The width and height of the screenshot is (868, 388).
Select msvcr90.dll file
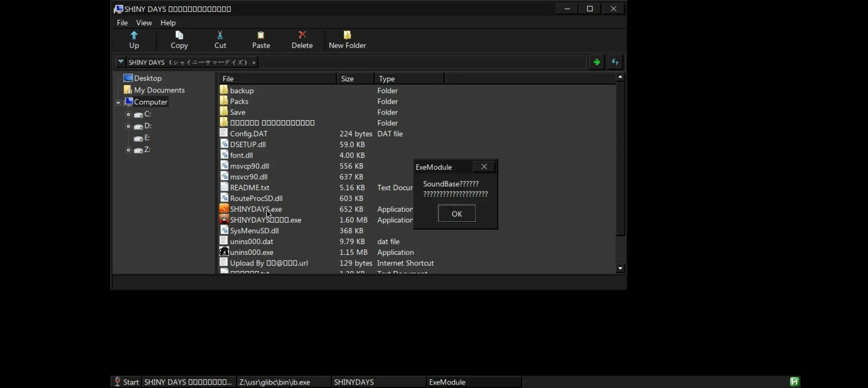pos(248,177)
